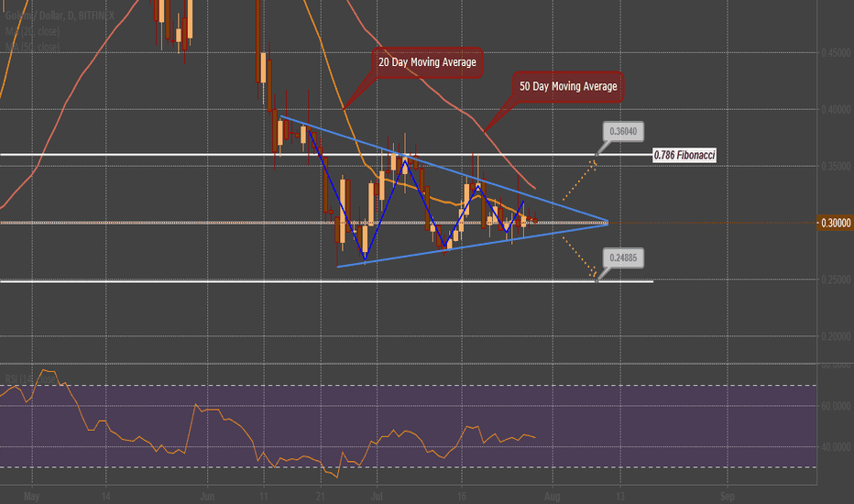Click the 0.36040 price target callout
This screenshot has height=504, width=854.
point(623,131)
